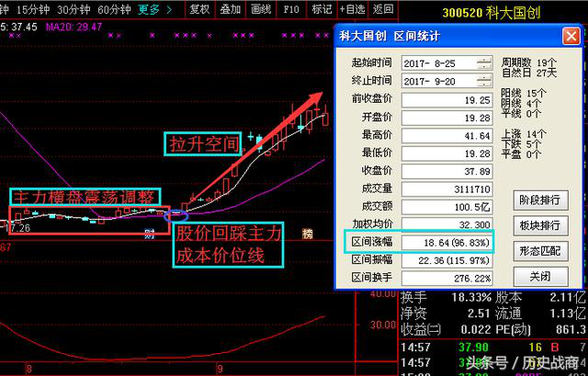Screen dimensions: 588x376
Task: Click the 上涨 14个 statistic
Action: click(524, 134)
